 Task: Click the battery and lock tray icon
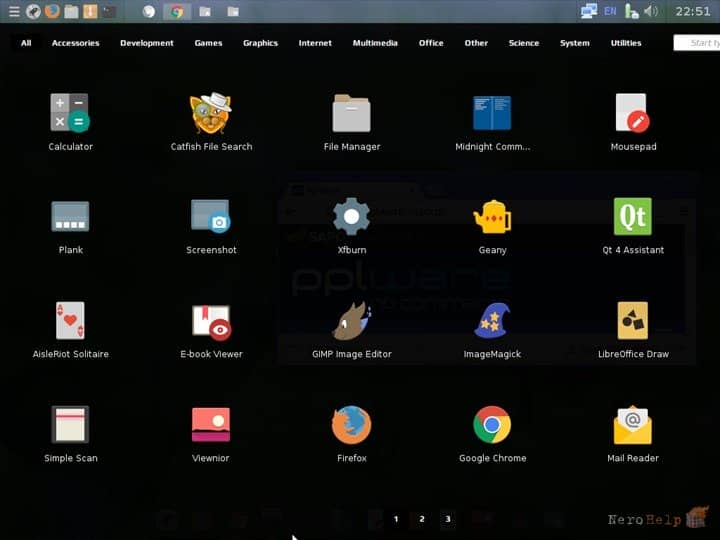coord(631,11)
